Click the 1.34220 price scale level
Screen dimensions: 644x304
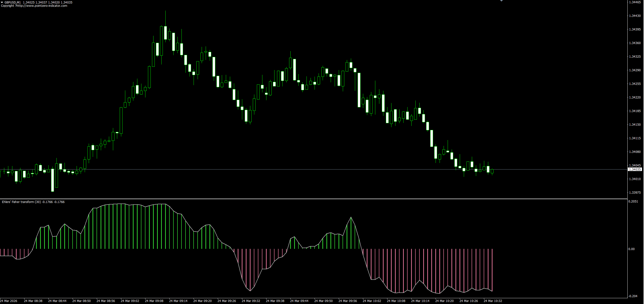[x=635, y=97]
